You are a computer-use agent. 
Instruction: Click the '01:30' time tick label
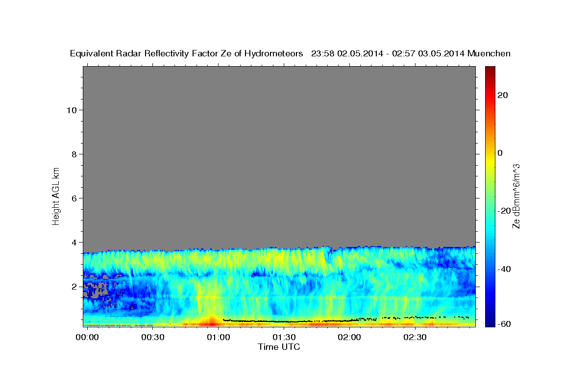click(284, 338)
